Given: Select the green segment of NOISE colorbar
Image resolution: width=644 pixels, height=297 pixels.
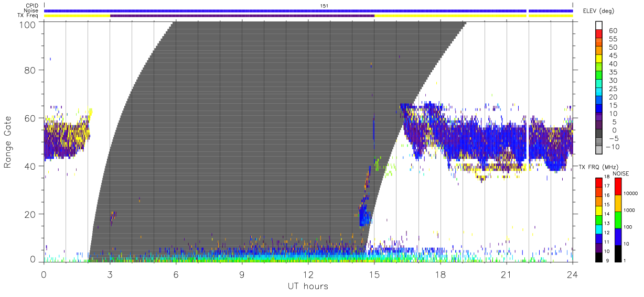Looking at the screenshot, I should click(x=619, y=219).
